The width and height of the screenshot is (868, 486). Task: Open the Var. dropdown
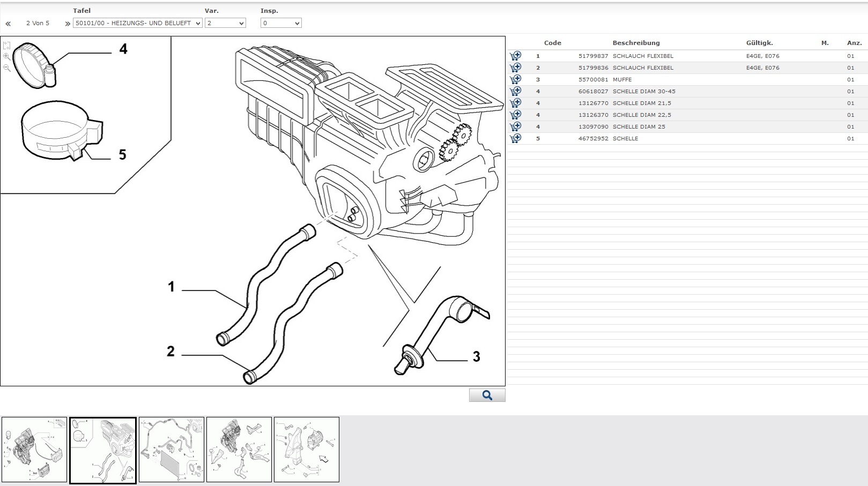point(225,23)
